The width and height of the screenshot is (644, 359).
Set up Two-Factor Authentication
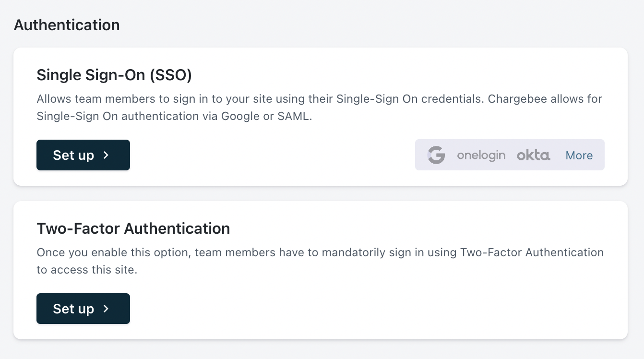pos(83,309)
